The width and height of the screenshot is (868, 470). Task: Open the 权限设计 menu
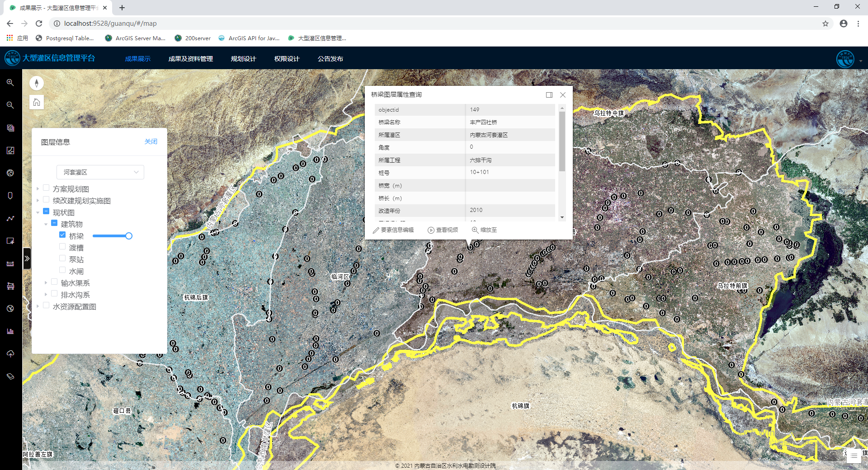point(287,59)
